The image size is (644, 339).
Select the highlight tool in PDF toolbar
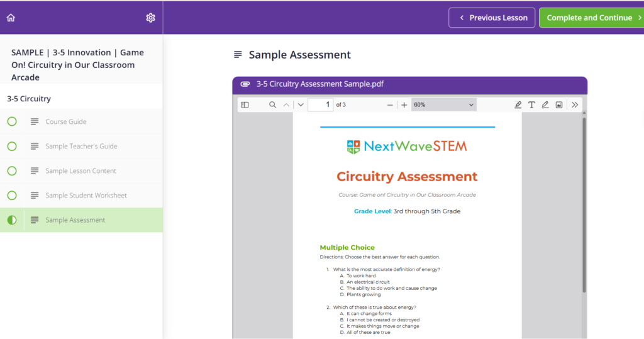[518, 105]
